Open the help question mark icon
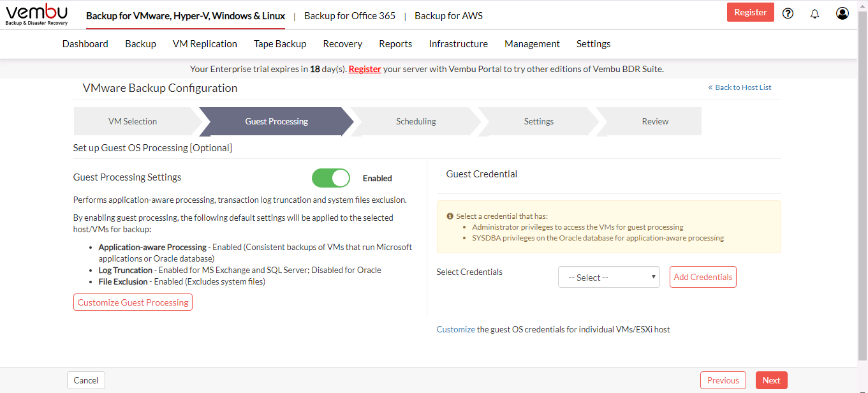This screenshot has width=868, height=393. click(x=788, y=13)
